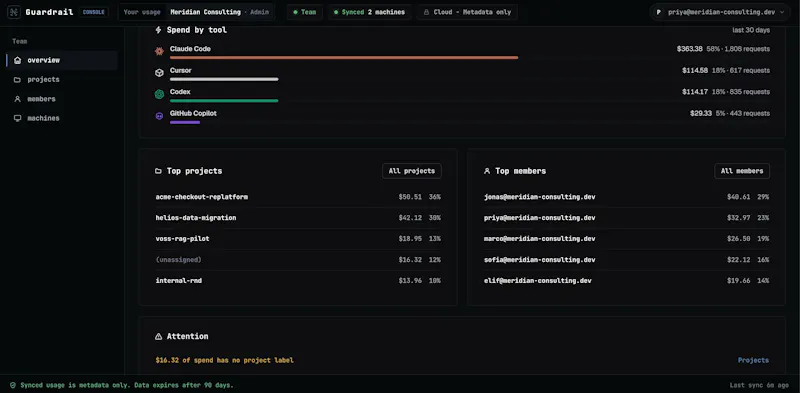Click the Codex tool icon
The image size is (800, 393).
pos(159,94)
